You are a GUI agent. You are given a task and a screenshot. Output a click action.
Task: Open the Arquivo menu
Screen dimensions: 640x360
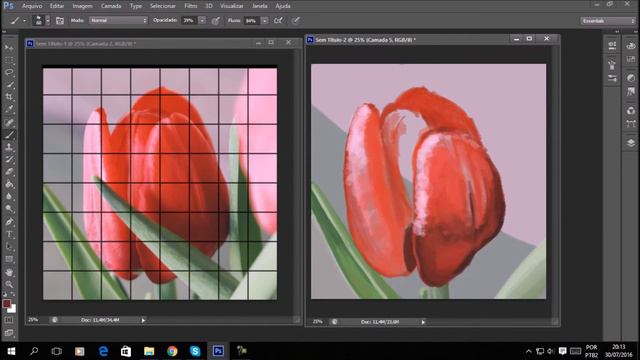coord(32,6)
